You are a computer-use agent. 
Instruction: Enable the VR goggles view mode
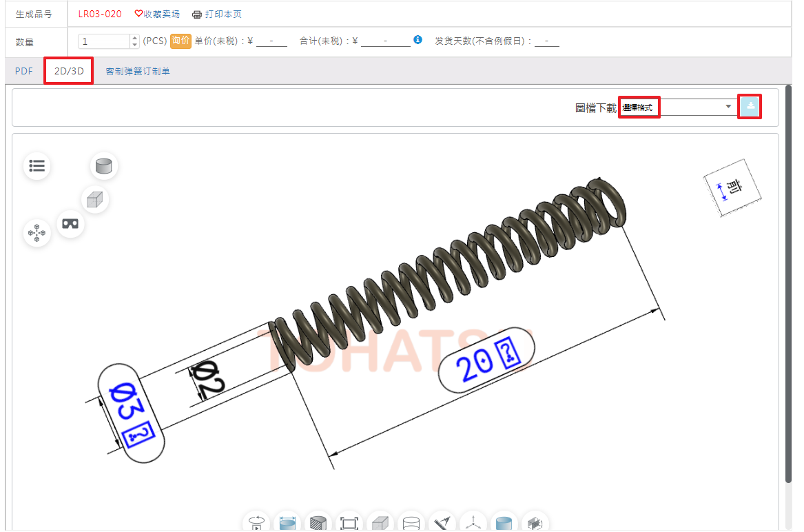tap(70, 224)
